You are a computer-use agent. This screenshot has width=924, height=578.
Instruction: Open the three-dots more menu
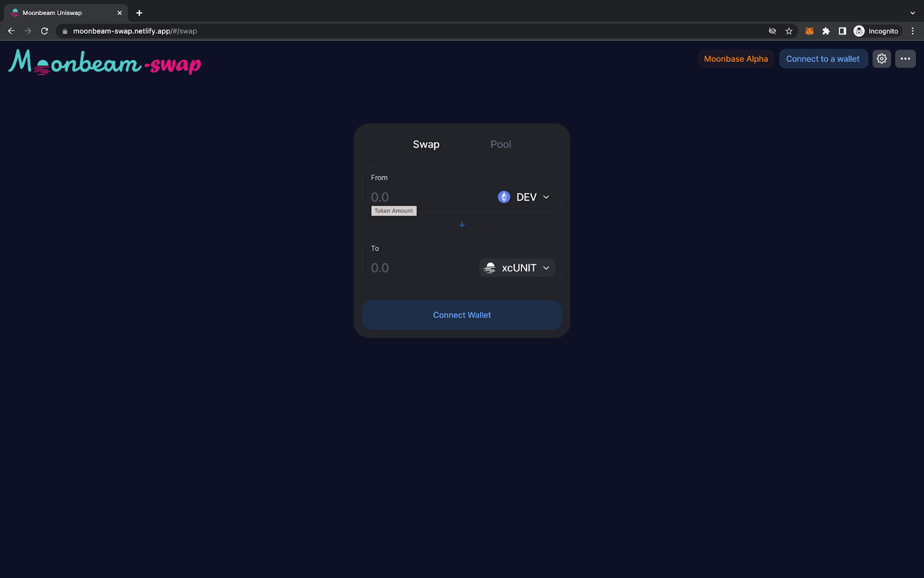[x=906, y=59]
